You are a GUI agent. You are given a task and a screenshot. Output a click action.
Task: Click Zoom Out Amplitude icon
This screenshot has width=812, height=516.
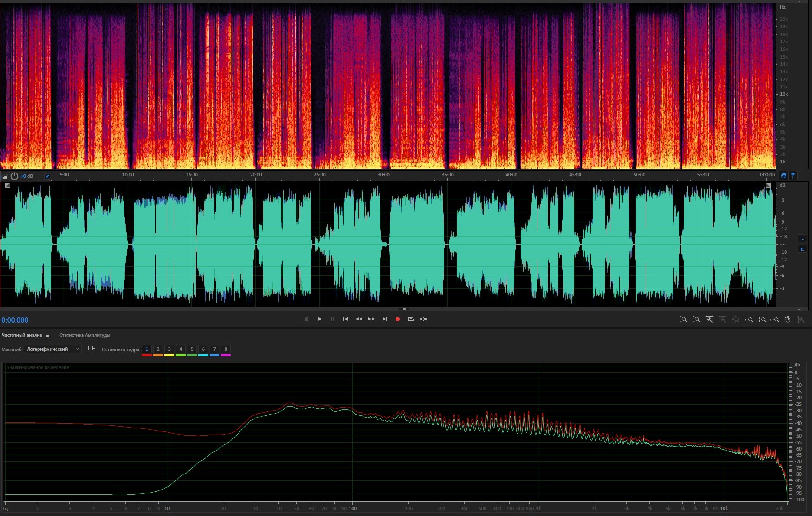coord(696,320)
